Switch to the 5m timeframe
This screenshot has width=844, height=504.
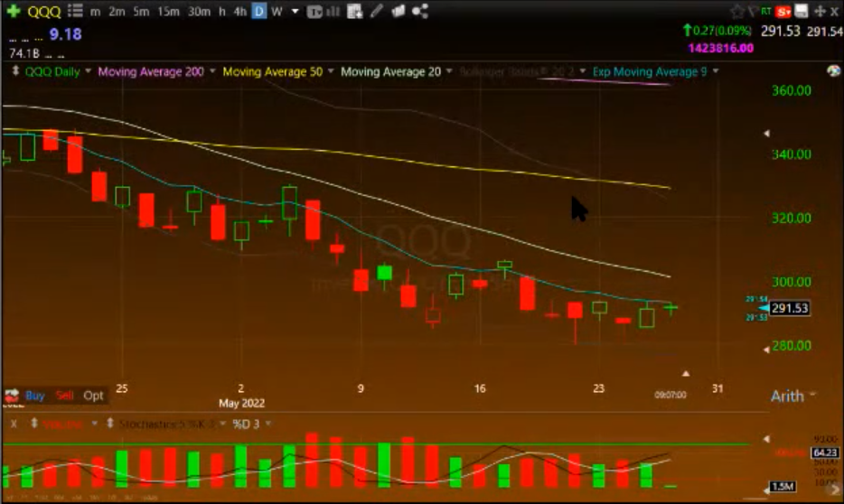click(141, 12)
